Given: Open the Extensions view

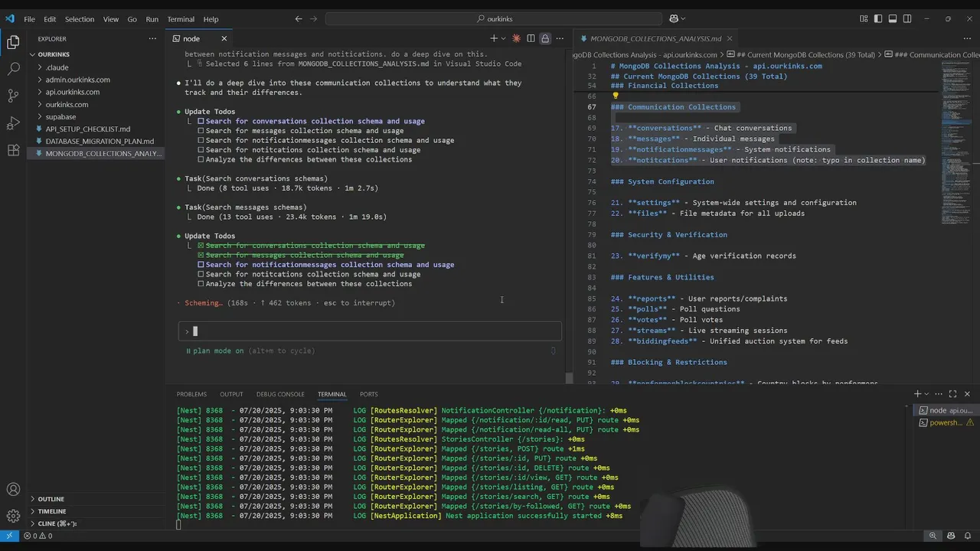Looking at the screenshot, I should [13, 151].
